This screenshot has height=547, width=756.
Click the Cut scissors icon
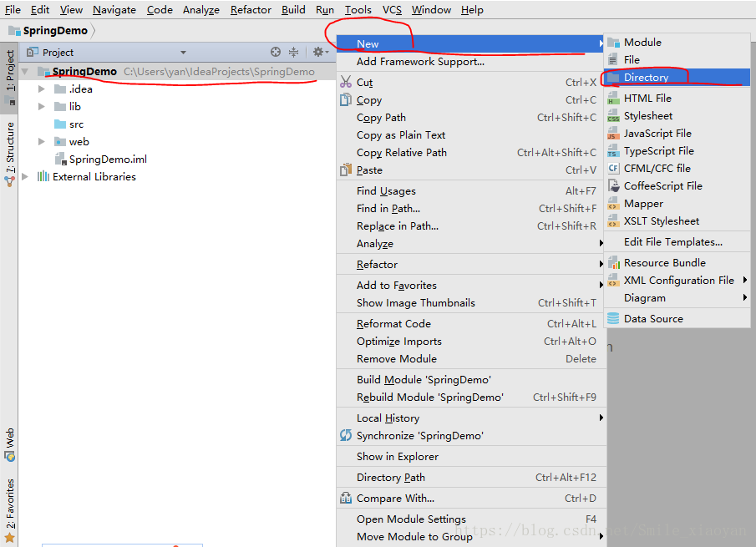tap(346, 82)
